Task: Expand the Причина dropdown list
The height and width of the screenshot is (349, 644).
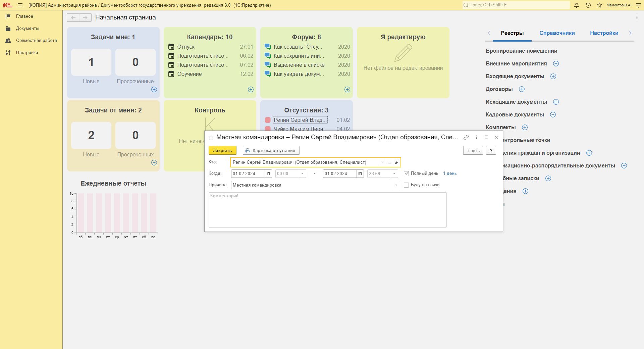Action: (396, 185)
